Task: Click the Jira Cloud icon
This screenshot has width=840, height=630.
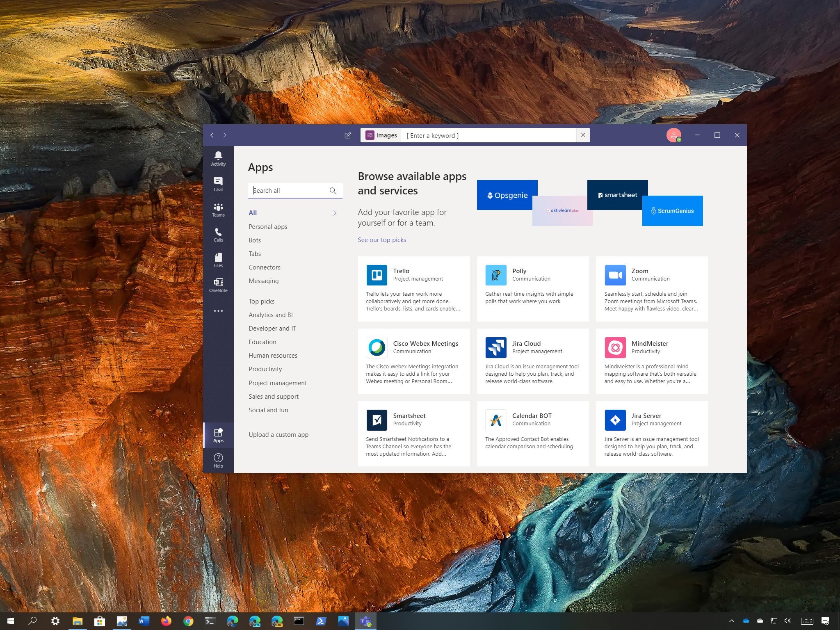Action: tap(495, 347)
